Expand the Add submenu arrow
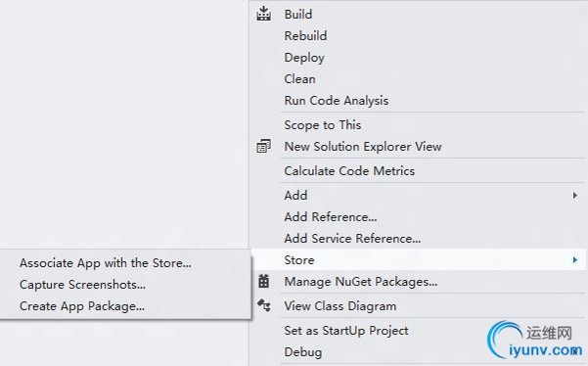This screenshot has height=366, width=588. (575, 196)
